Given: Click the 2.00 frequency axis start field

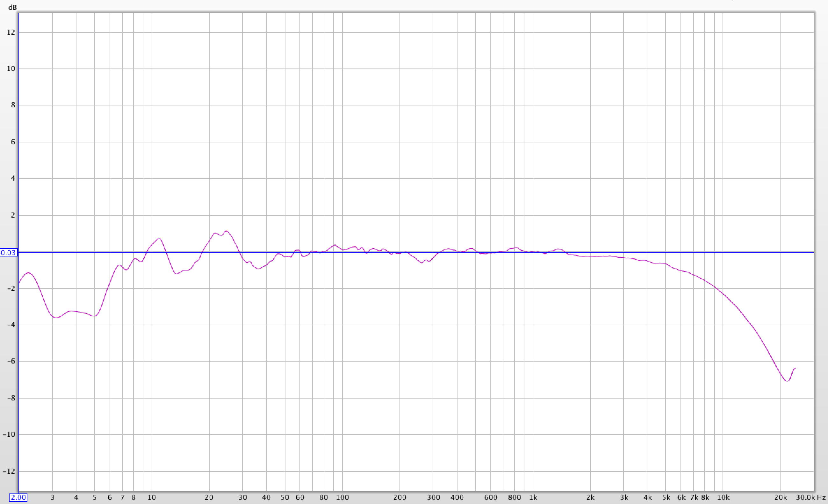Looking at the screenshot, I should click(x=18, y=498).
